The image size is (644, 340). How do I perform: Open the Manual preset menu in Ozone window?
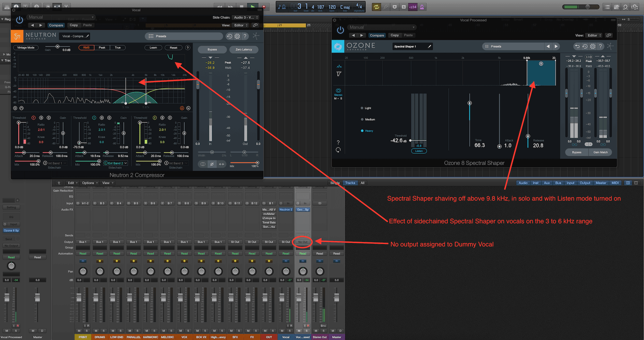point(382,27)
